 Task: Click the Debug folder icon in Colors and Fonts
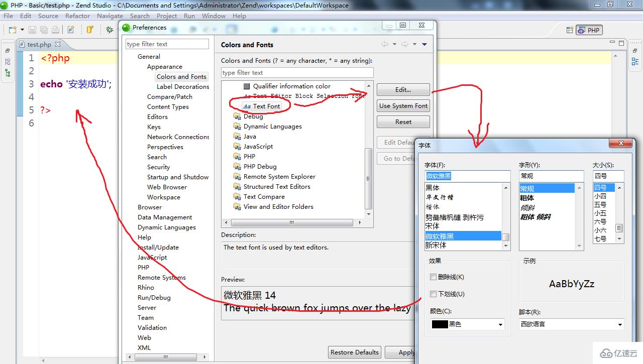point(237,116)
